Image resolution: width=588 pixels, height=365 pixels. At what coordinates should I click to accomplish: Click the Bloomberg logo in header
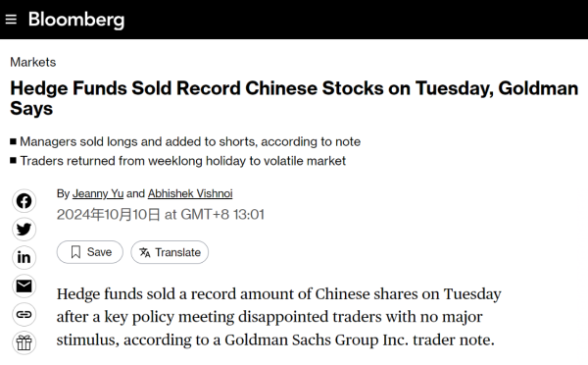point(76,20)
